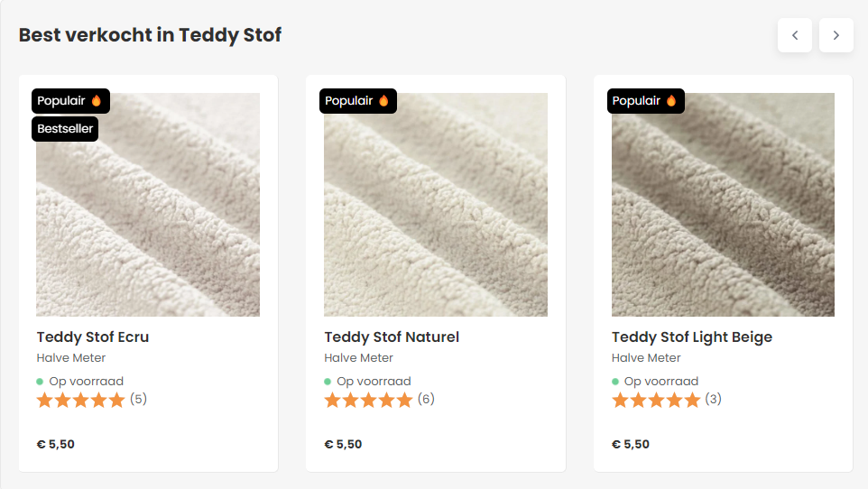Click the next carousel arrow button

click(836, 35)
